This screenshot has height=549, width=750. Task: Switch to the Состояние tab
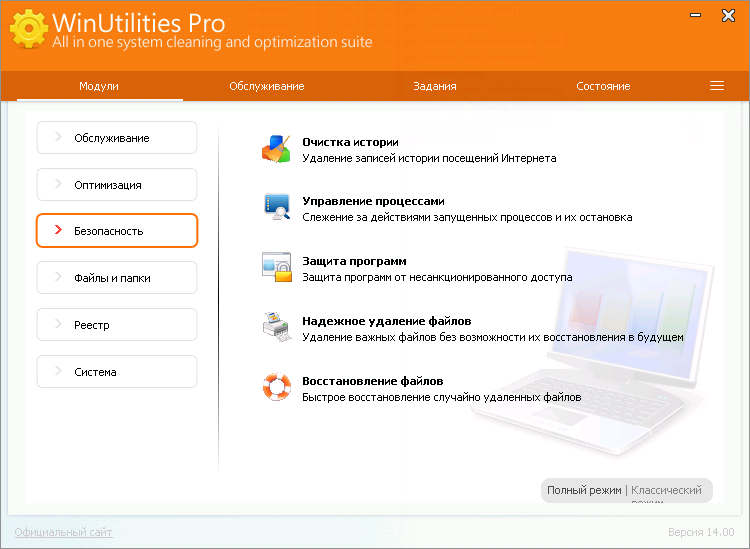pyautogui.click(x=603, y=86)
